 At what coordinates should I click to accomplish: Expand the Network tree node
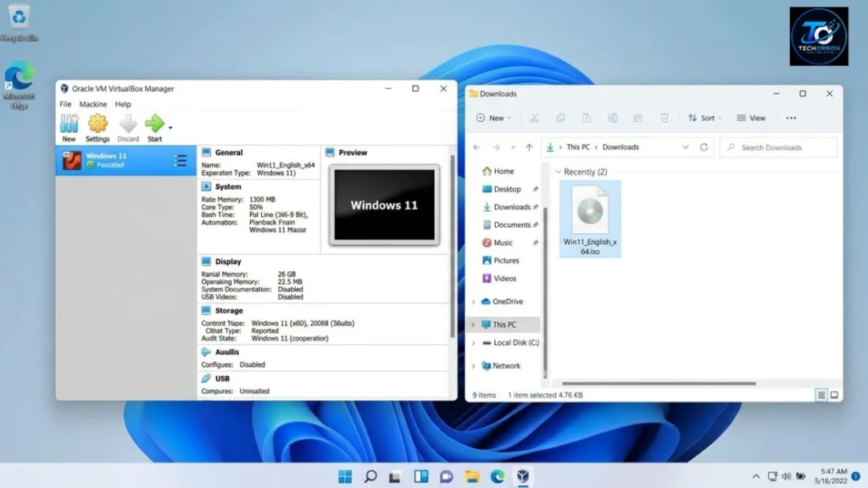[473, 366]
